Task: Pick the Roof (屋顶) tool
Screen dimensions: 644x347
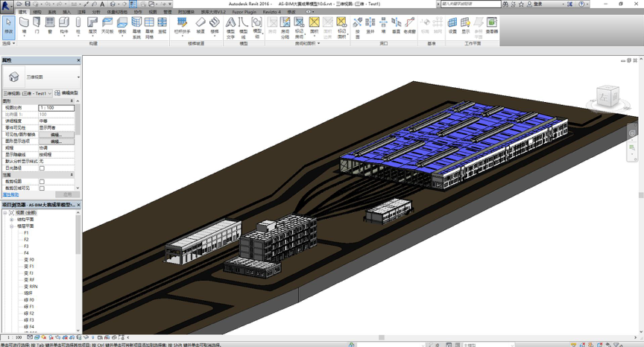Action: pyautogui.click(x=92, y=26)
